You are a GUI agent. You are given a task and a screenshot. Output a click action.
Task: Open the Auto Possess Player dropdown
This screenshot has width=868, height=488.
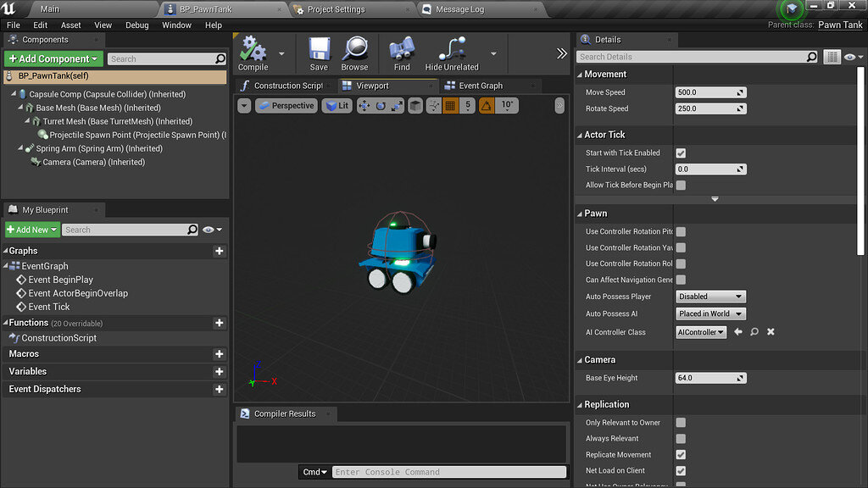710,297
